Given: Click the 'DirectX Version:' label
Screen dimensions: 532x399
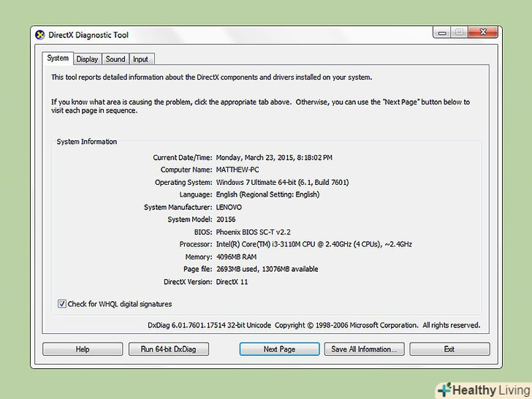Looking at the screenshot, I should (188, 281).
